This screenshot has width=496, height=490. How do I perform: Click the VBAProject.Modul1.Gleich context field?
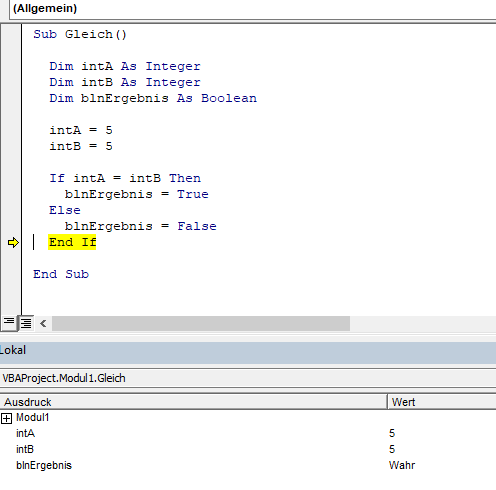tap(248, 378)
